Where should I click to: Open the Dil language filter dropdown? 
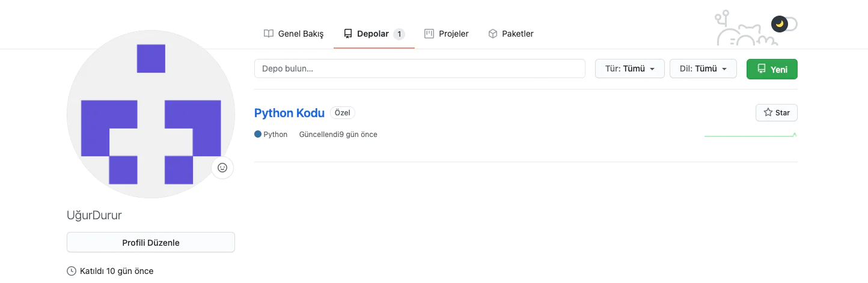(x=703, y=68)
